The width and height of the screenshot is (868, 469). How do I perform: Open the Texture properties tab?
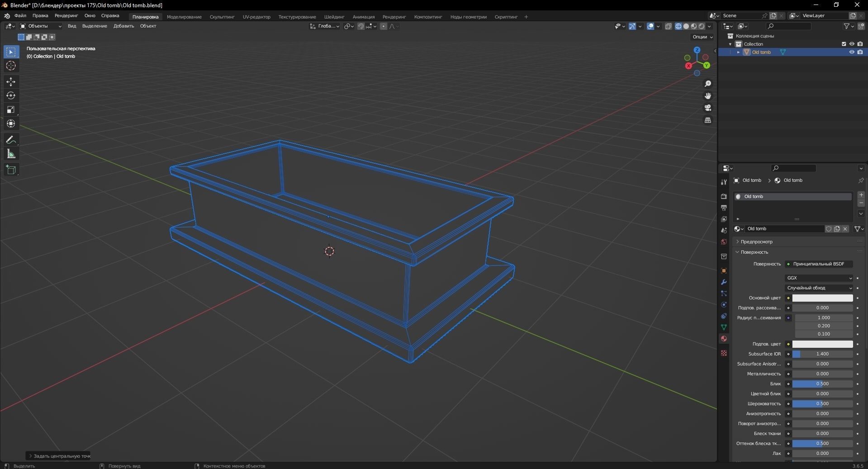pos(724,353)
